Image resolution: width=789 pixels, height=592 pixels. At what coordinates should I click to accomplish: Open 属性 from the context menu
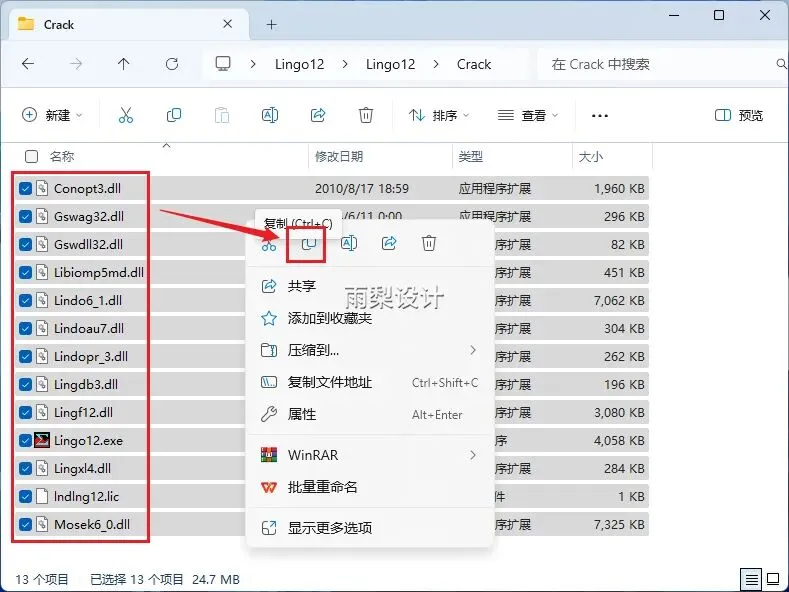(370, 415)
